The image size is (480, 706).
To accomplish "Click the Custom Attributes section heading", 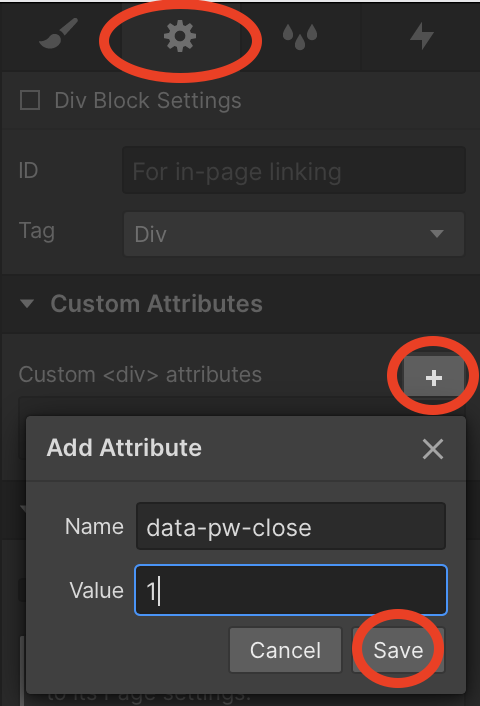I will coord(156,303).
